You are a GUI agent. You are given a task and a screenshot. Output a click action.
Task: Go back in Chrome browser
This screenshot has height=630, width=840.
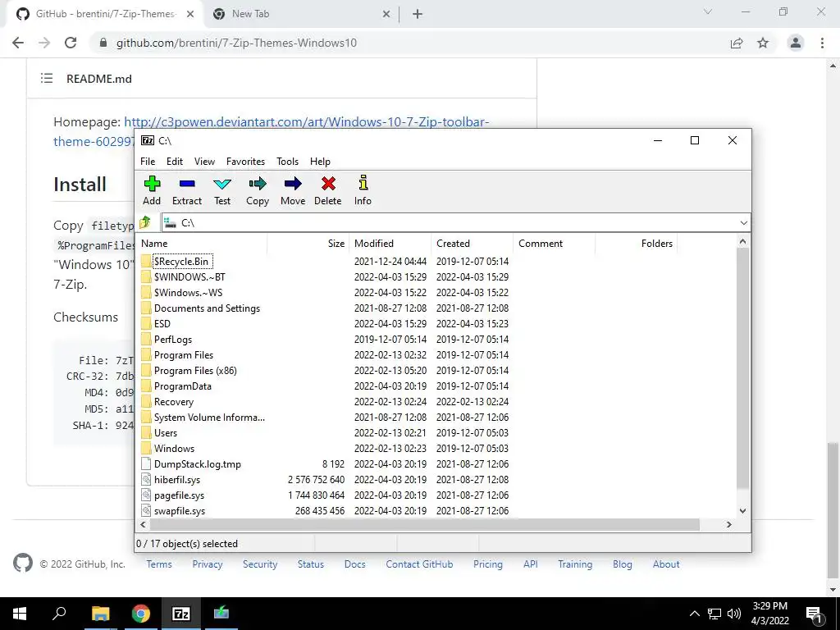(x=18, y=43)
